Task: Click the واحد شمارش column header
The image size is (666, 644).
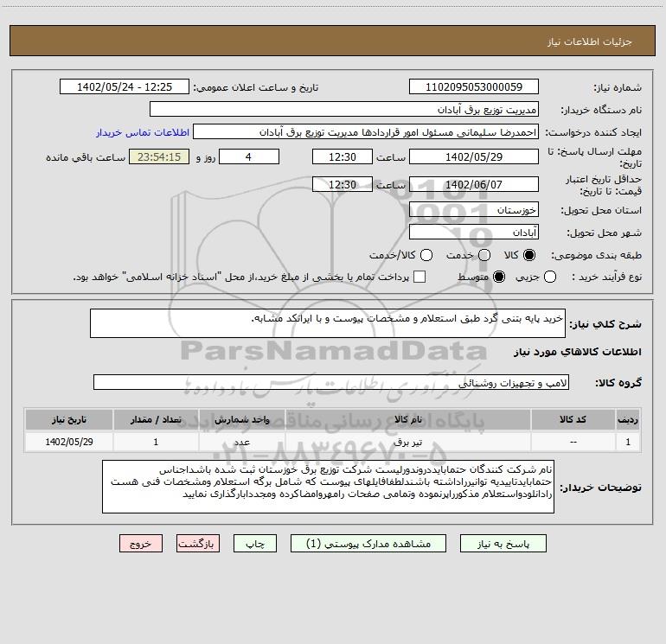Action: click(x=241, y=419)
